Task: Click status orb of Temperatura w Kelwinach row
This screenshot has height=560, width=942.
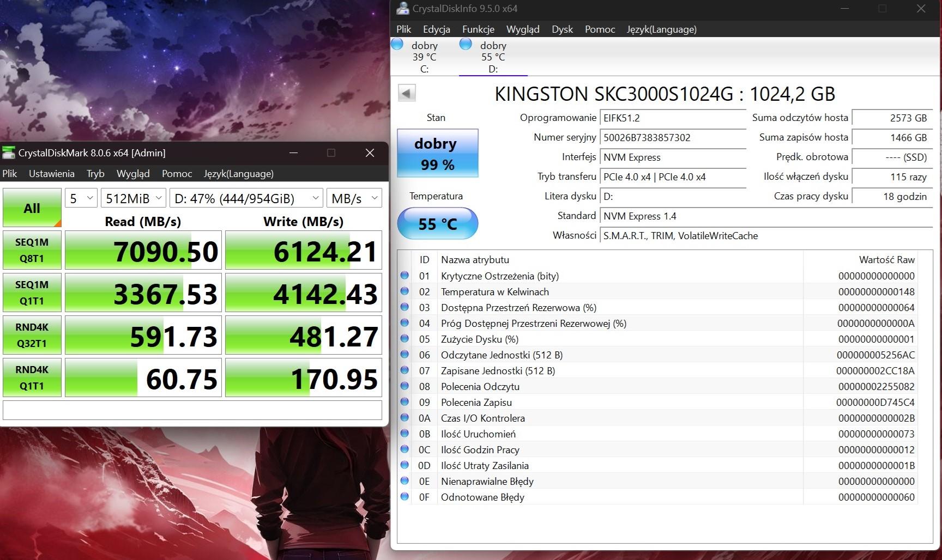Action: point(404,291)
